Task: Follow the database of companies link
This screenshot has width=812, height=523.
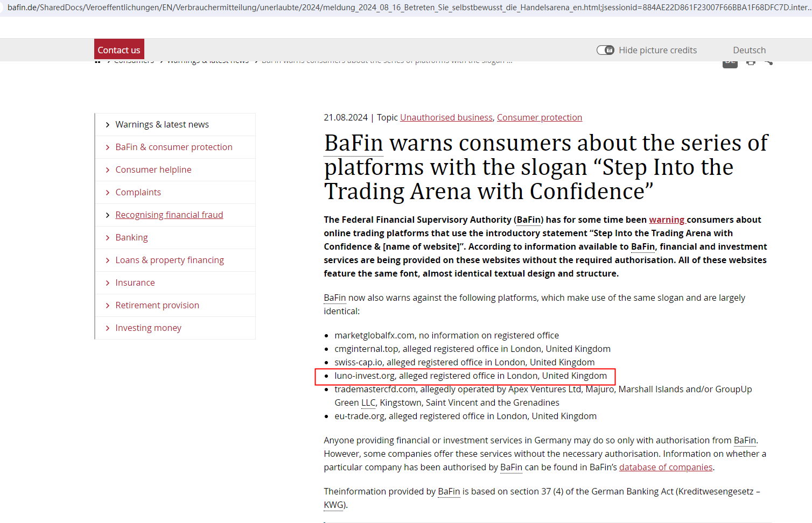Action: click(x=666, y=467)
